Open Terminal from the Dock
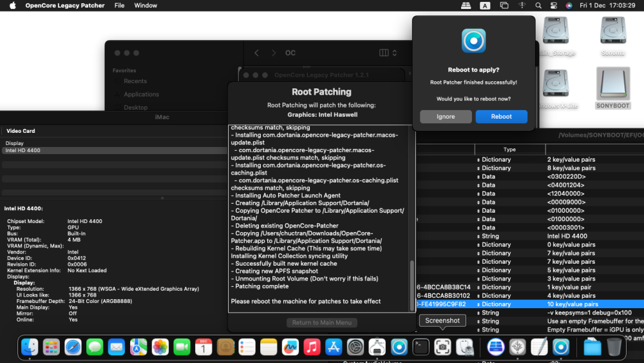644x363 pixels. tap(421, 348)
